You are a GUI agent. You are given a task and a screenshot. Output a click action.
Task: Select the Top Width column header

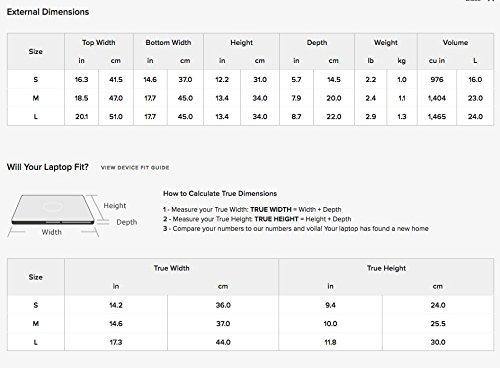click(x=99, y=43)
